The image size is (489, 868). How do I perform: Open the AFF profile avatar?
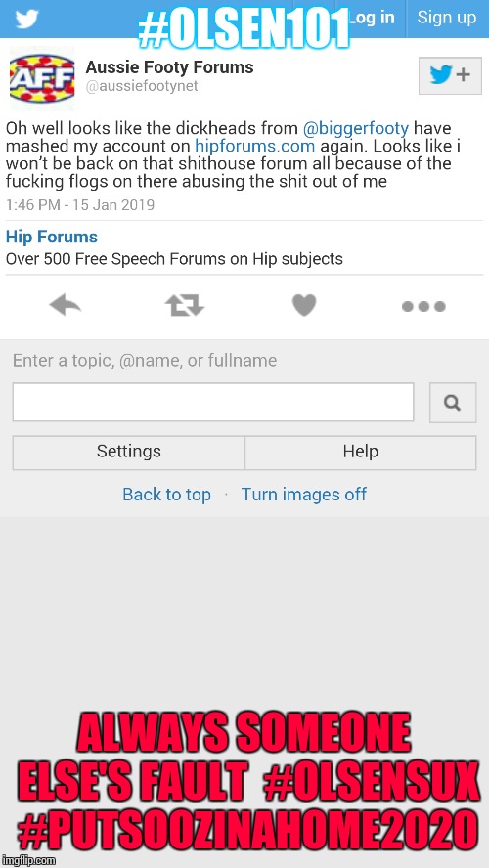pyautogui.click(x=42, y=78)
